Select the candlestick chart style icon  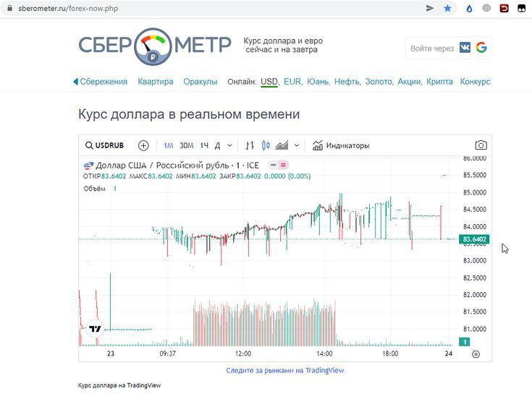[266, 145]
